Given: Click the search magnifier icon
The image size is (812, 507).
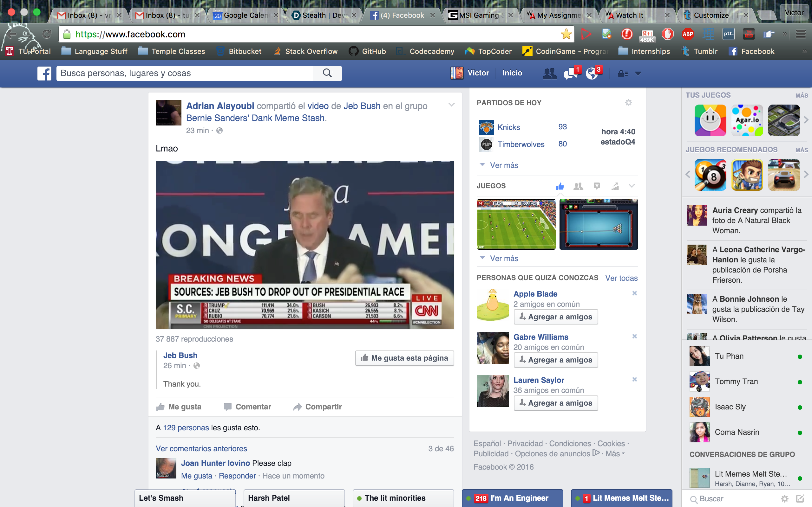Looking at the screenshot, I should (327, 73).
